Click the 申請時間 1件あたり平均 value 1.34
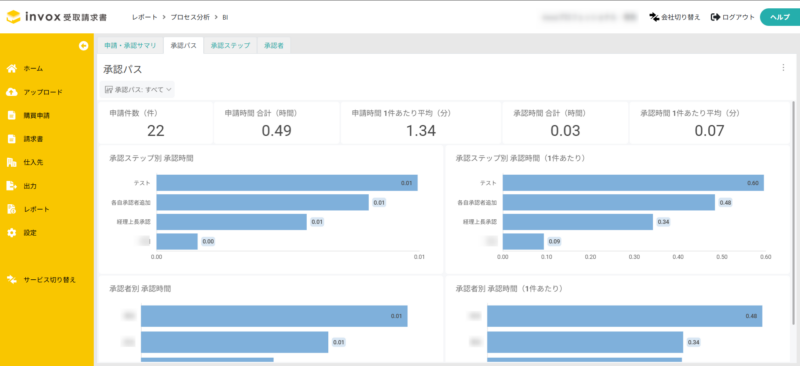800x366 pixels. pos(421,131)
